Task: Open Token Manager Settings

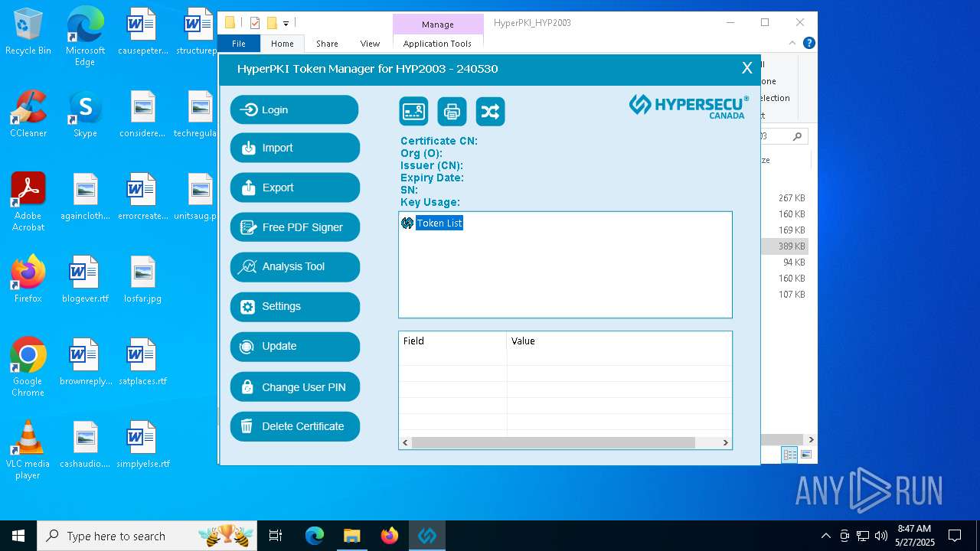Action: 295,306
